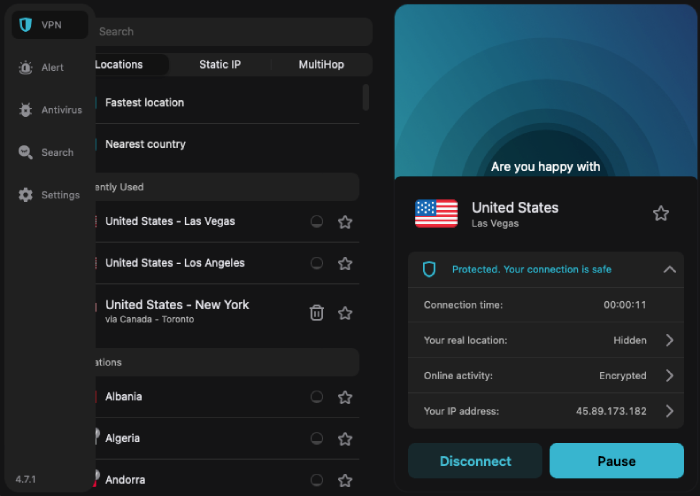Click the version number 4.7.1
The height and width of the screenshot is (496, 700).
click(25, 479)
